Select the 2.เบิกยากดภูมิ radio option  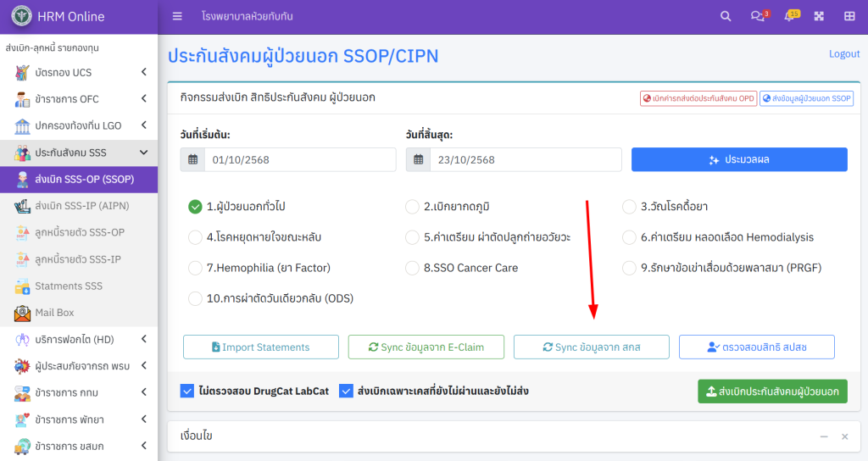[x=412, y=207]
